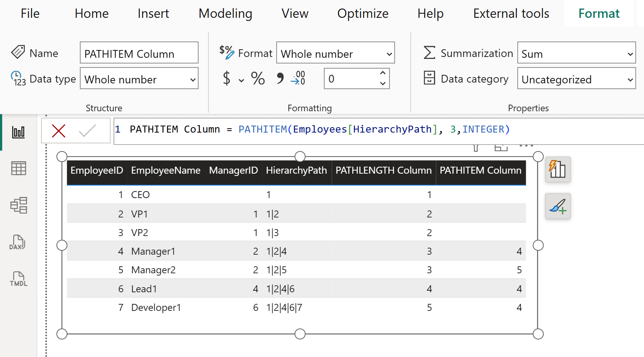
Task: Click the Name field containing PATHITEM Column
Action: point(139,53)
